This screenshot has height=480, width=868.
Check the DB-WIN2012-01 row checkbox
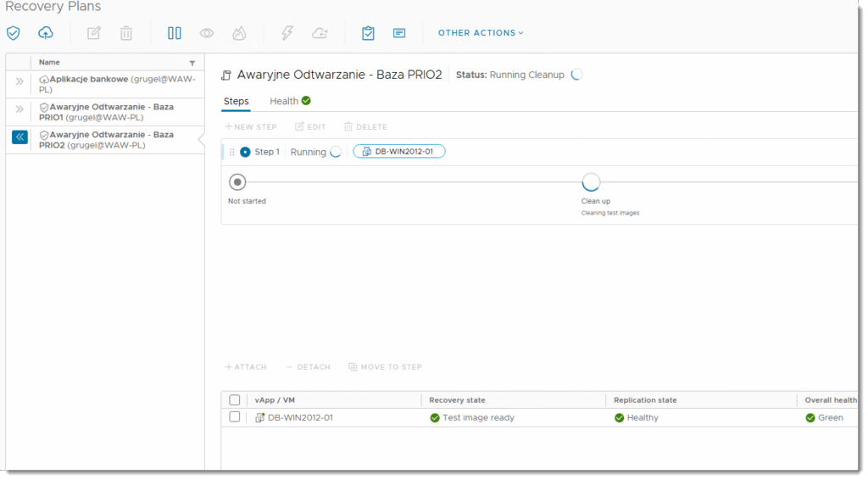[235, 417]
